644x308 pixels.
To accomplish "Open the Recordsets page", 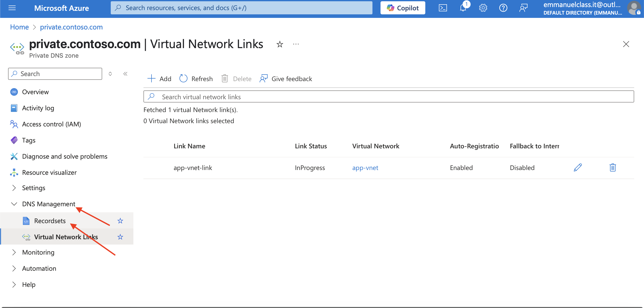I will [50, 221].
